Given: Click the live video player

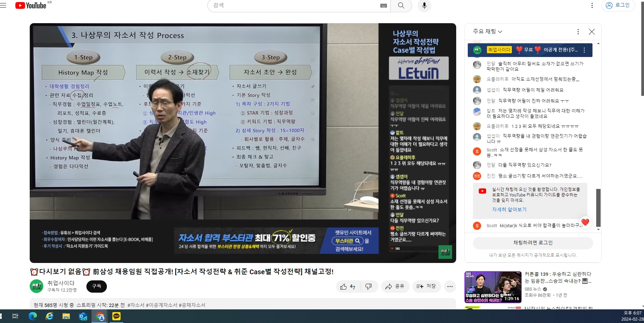Looking at the screenshot, I should (x=243, y=143).
